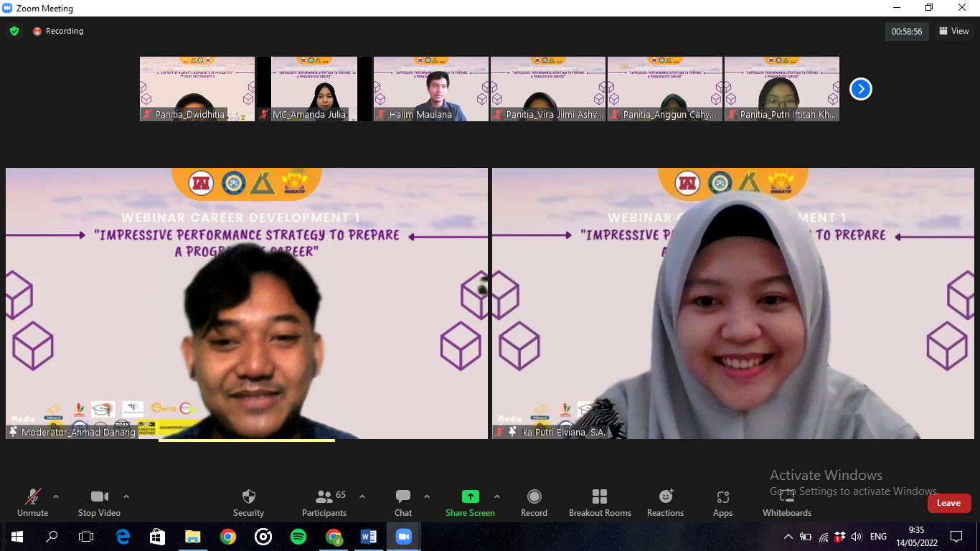This screenshot has width=980, height=551.
Task: Open Spotify from the Windows taskbar
Action: point(298,537)
